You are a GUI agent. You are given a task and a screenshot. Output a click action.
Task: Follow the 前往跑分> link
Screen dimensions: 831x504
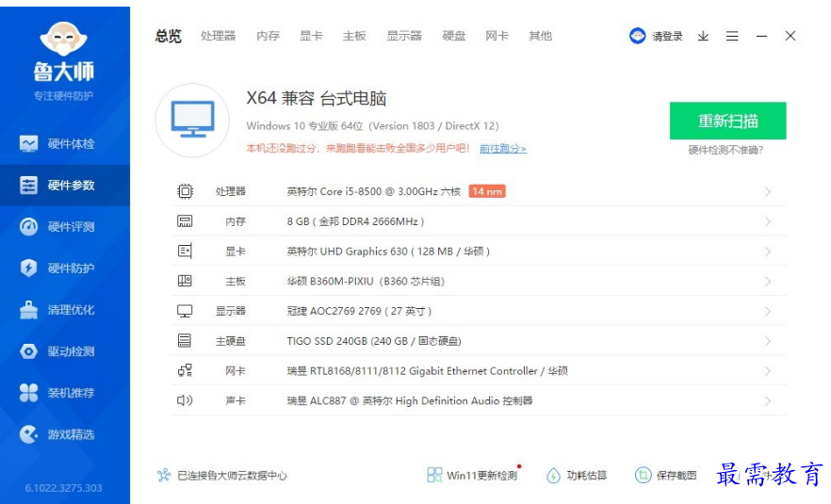(503, 149)
